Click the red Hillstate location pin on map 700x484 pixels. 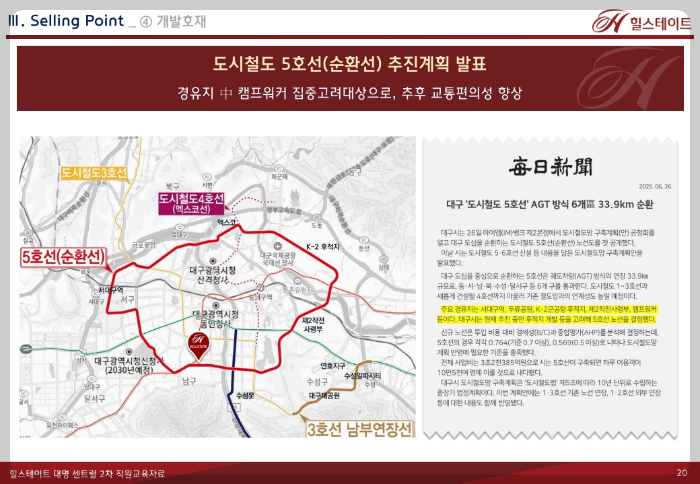(199, 346)
